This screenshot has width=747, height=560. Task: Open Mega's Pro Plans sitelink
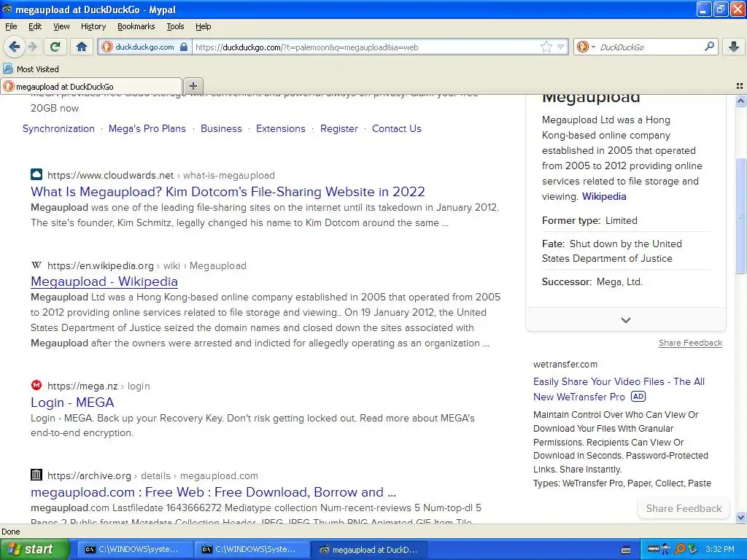pos(147,128)
